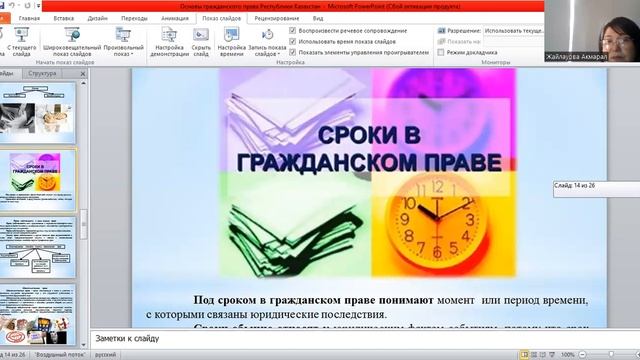Select the diagram-and-photos slide thumbnail above the selected slide

pyautogui.click(x=37, y=113)
